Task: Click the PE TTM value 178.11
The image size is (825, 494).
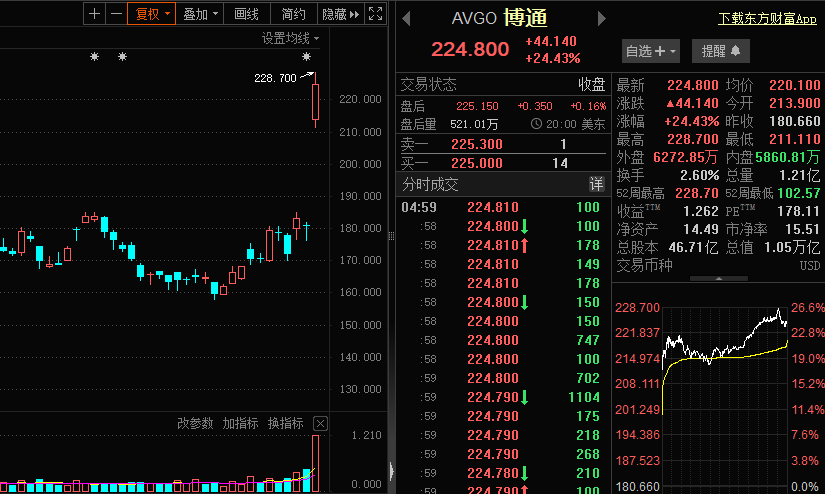Action: point(799,211)
